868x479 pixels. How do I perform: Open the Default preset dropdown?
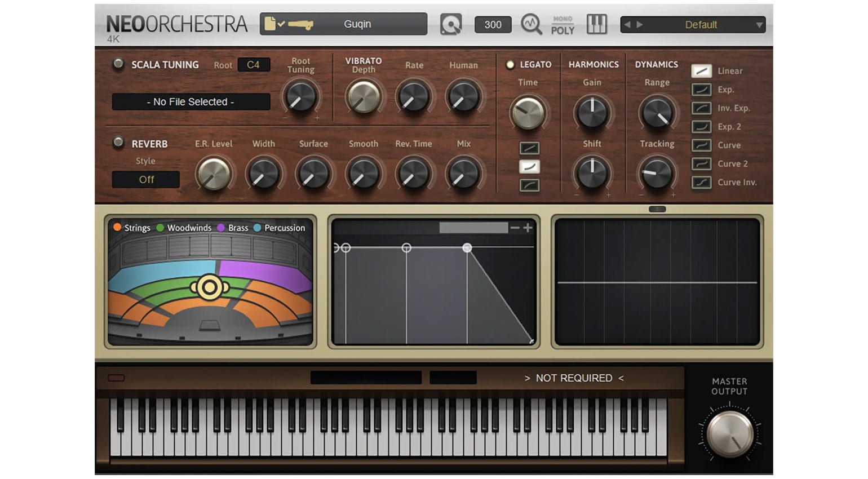coord(693,25)
